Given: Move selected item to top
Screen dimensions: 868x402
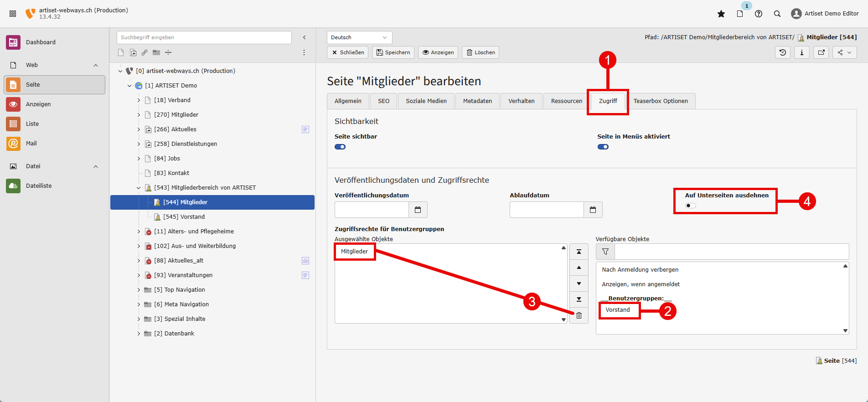Looking at the screenshot, I should (x=579, y=252).
